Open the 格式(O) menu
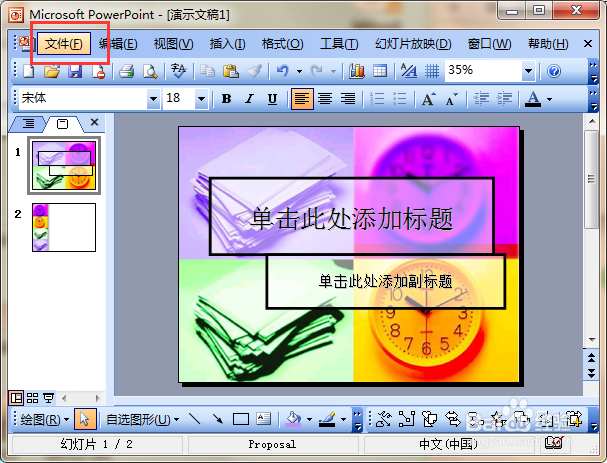Image resolution: width=607 pixels, height=463 pixels. pos(283,44)
